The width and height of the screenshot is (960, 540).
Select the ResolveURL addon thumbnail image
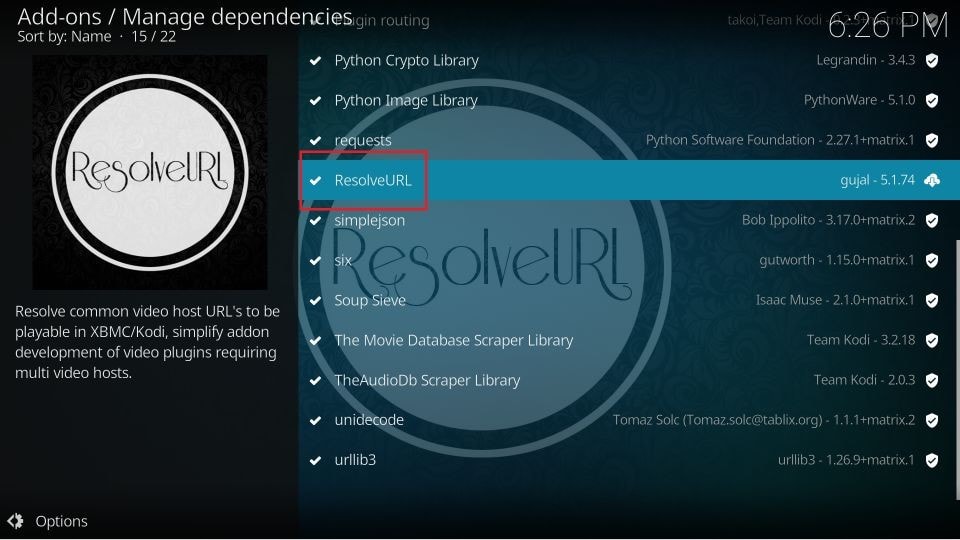[149, 172]
